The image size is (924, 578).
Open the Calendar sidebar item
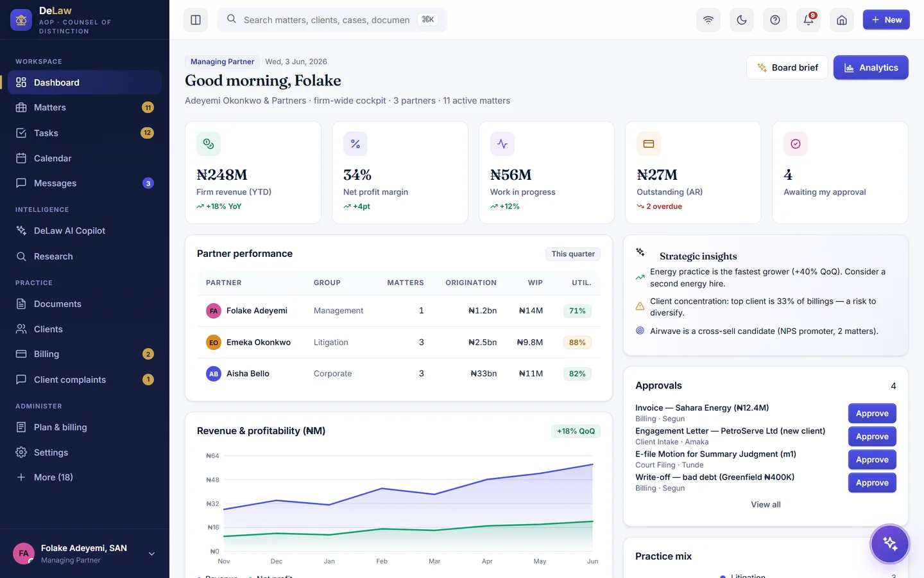pyautogui.click(x=85, y=158)
